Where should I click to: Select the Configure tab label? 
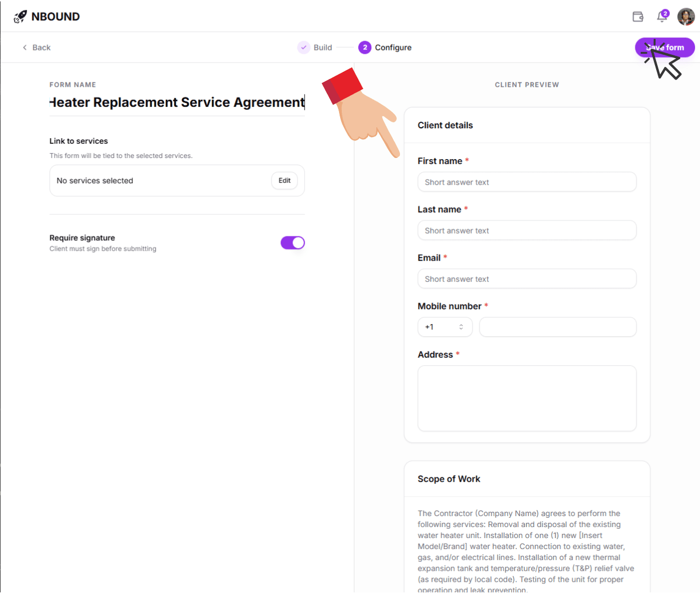click(x=392, y=47)
